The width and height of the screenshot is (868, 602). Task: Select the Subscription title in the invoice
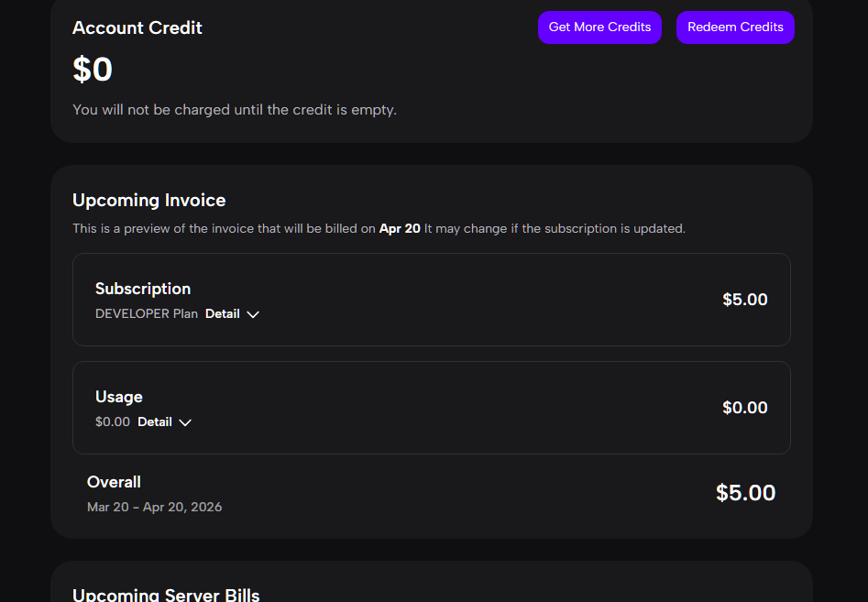click(x=143, y=289)
